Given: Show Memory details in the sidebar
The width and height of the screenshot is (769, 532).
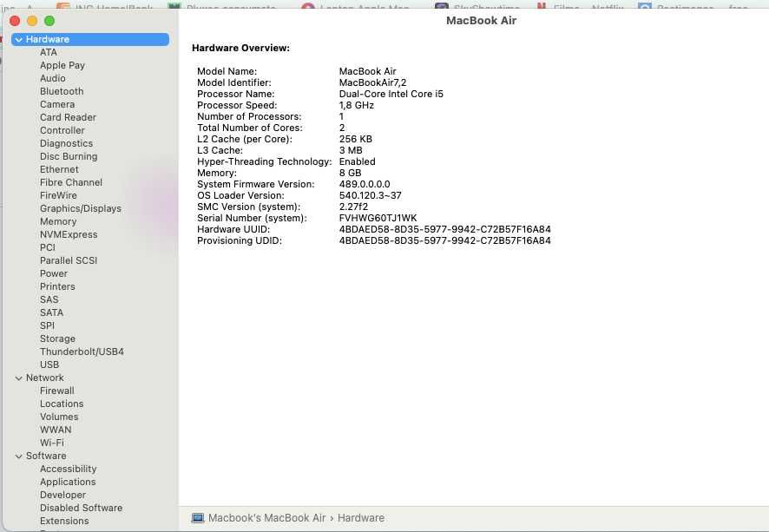Looking at the screenshot, I should 58,221.
